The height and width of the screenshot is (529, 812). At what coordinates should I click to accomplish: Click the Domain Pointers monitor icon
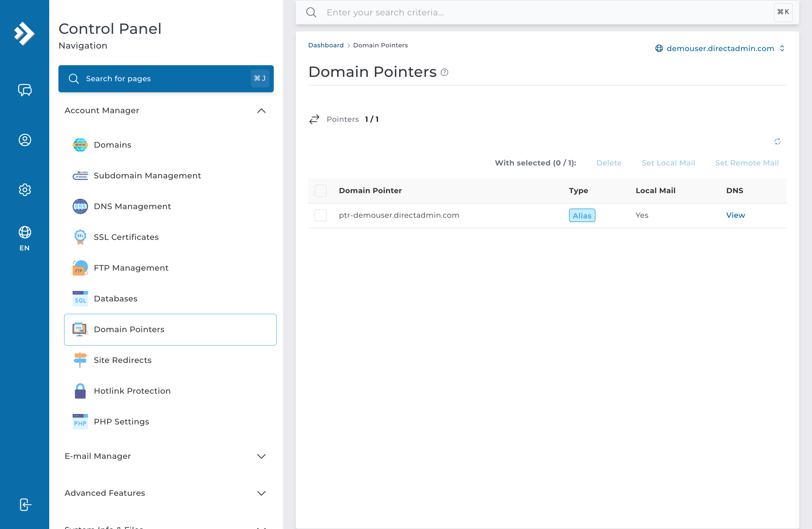point(80,329)
